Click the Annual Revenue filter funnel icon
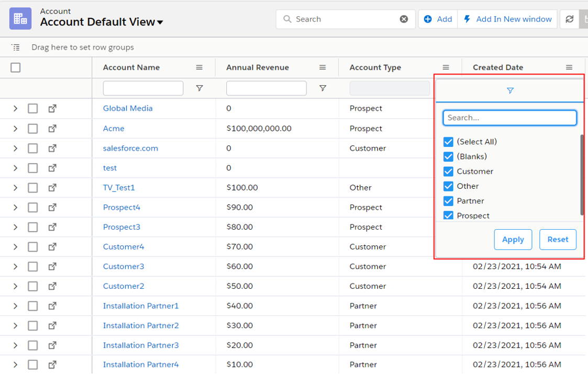This screenshot has height=374, width=588. [x=323, y=88]
